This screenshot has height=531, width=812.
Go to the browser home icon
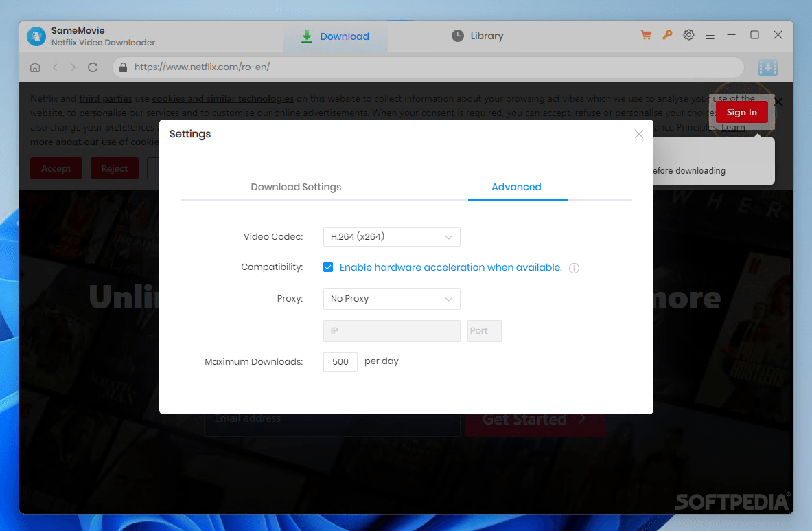coord(35,67)
